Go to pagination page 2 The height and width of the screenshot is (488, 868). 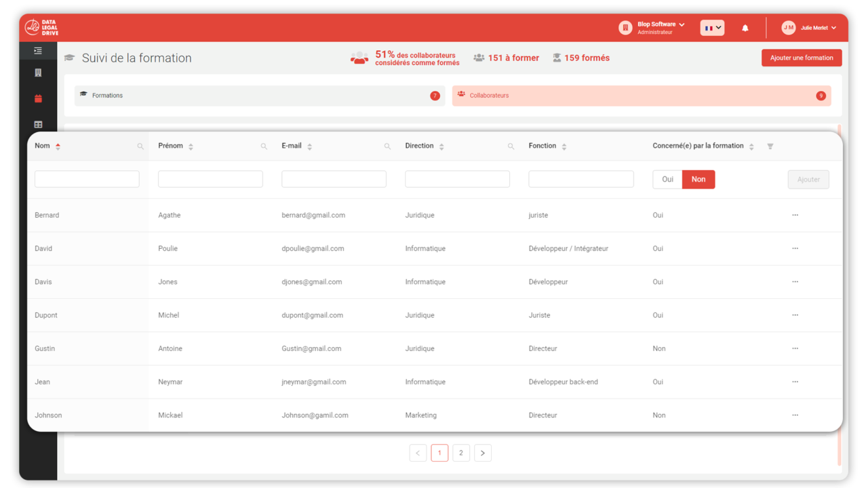[461, 453]
